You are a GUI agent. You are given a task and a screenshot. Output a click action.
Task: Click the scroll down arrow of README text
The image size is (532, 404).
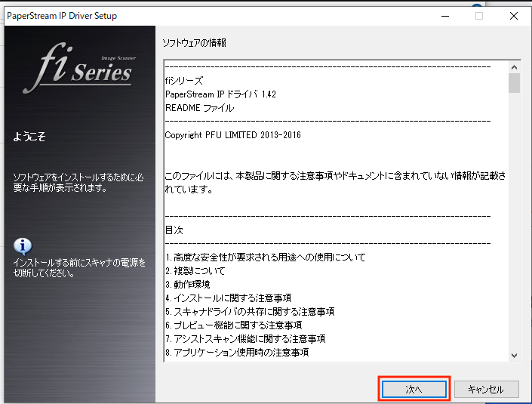tap(515, 356)
